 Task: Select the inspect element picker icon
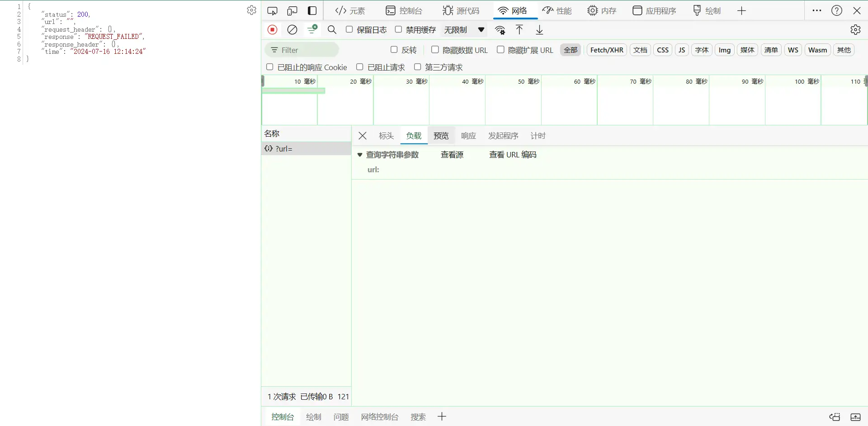point(272,11)
